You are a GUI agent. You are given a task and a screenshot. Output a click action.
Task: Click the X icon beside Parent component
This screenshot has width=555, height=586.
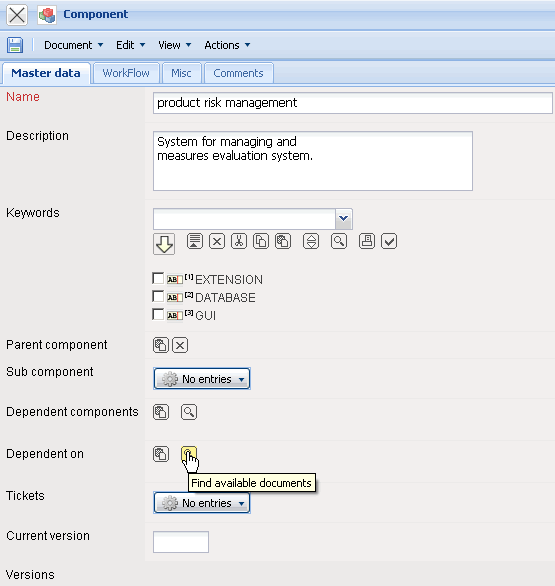[x=180, y=345]
